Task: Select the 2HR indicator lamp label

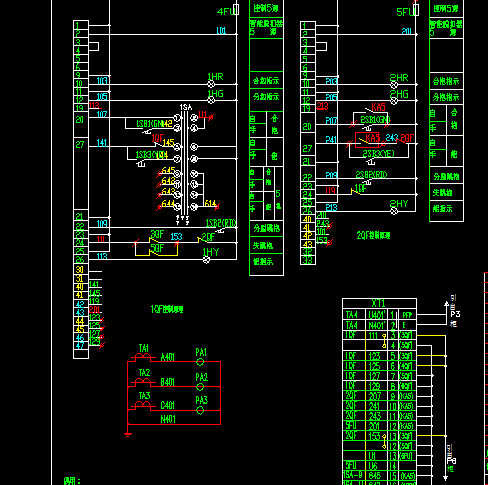Action: click(x=399, y=78)
